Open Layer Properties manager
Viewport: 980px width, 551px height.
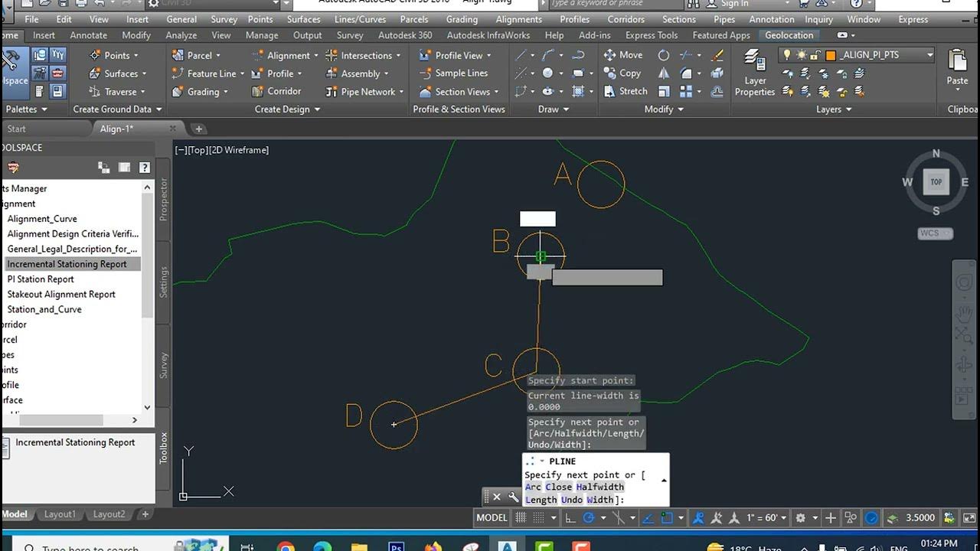pos(755,73)
